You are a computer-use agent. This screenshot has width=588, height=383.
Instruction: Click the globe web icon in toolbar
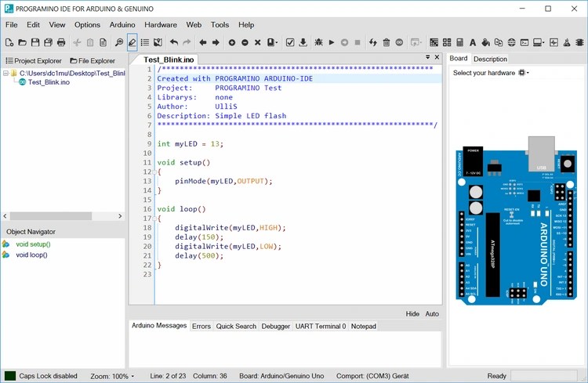tap(511, 42)
